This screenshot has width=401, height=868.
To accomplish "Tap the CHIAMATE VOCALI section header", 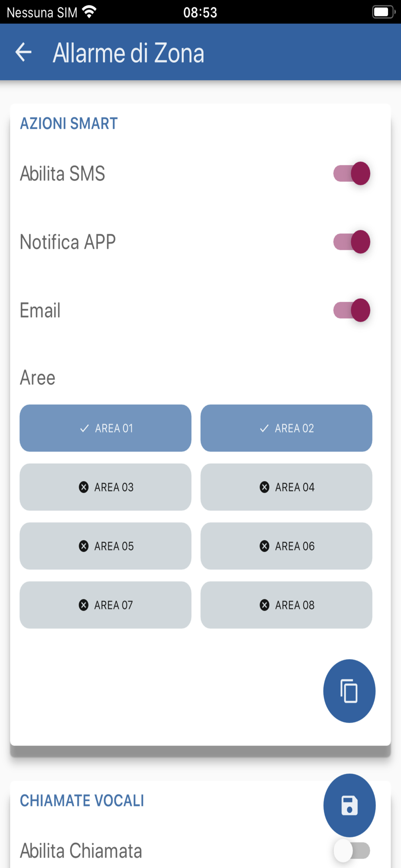I will point(82,801).
